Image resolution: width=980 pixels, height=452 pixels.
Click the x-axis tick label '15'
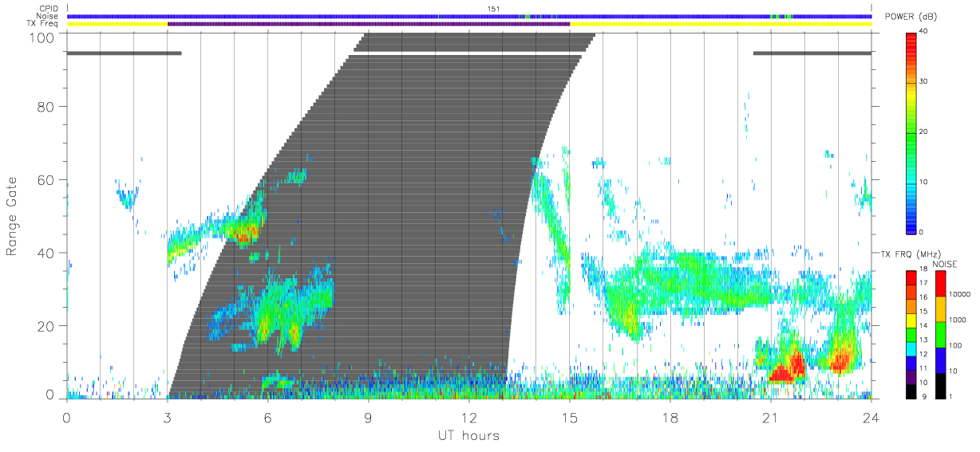pyautogui.click(x=569, y=417)
